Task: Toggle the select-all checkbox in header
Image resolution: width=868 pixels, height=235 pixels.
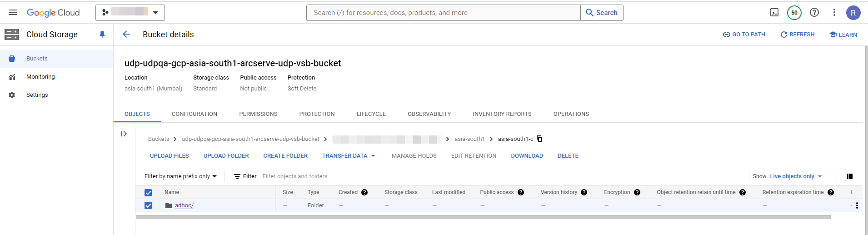Action: (x=148, y=193)
